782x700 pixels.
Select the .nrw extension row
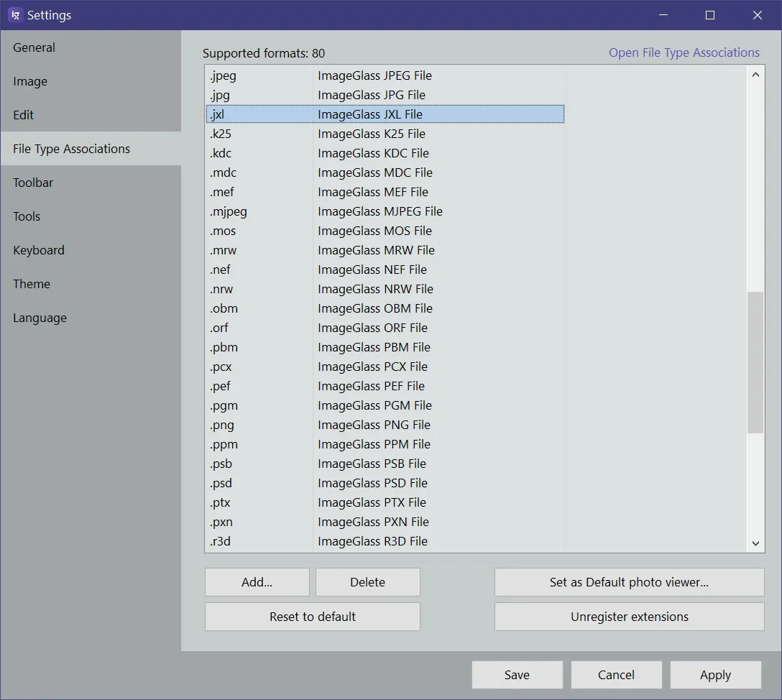click(x=385, y=289)
